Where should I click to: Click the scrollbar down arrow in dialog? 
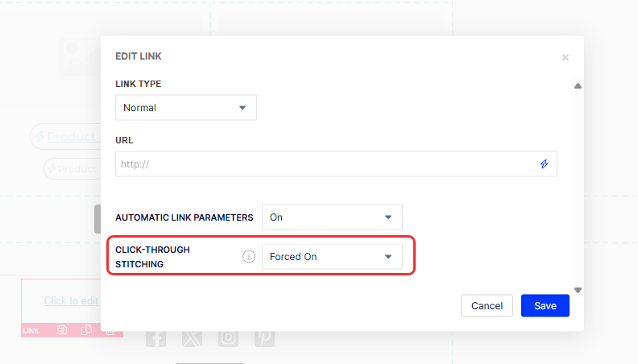point(578,290)
